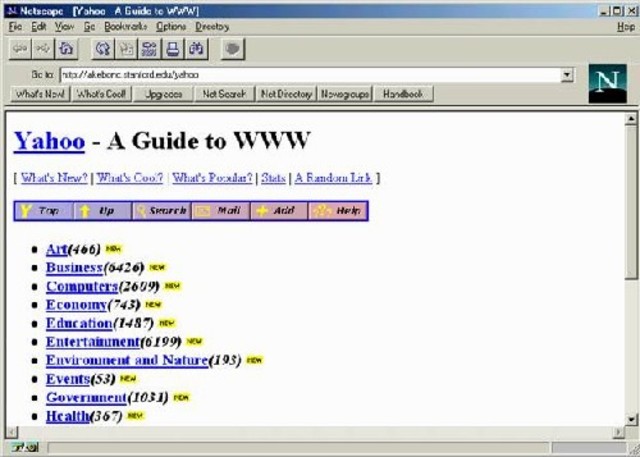Click the Net Search directory button
This screenshot has height=457, width=640.
(x=224, y=94)
